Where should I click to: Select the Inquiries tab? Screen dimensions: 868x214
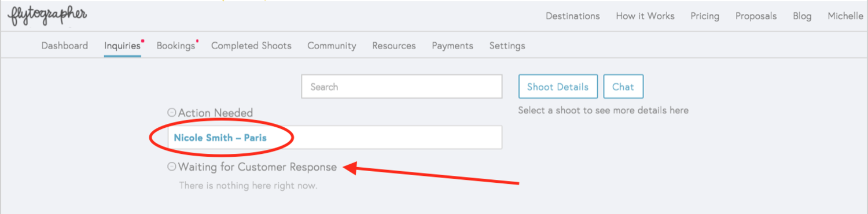click(123, 46)
